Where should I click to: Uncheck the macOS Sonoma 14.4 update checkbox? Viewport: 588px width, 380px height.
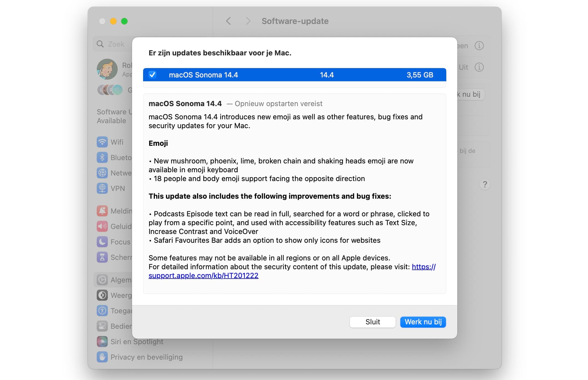pos(152,75)
